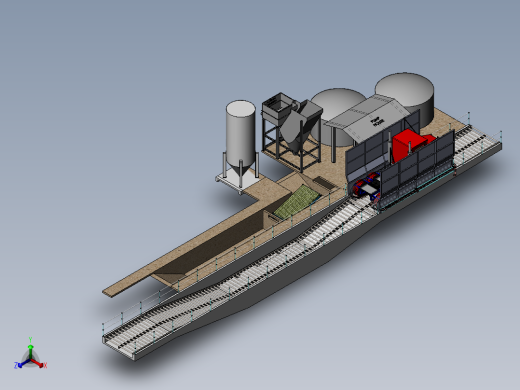Click the blue Z axis of the triad
520x390 pixels.
[22, 363]
